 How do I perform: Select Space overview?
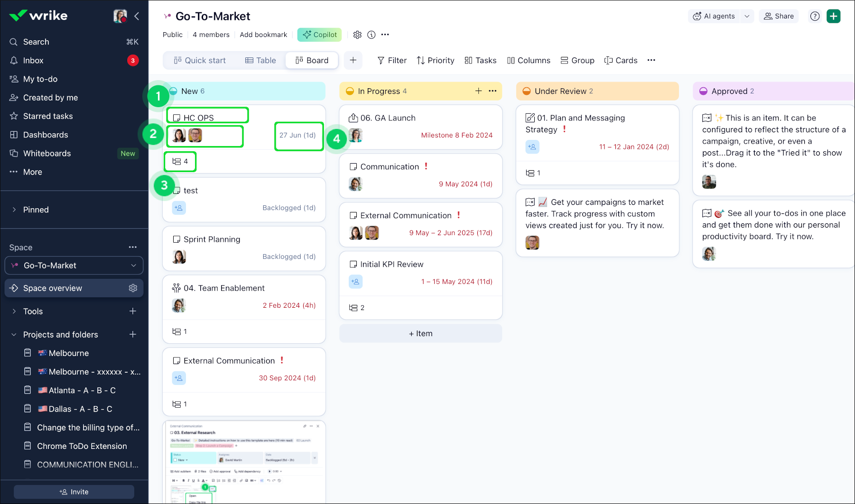74,288
